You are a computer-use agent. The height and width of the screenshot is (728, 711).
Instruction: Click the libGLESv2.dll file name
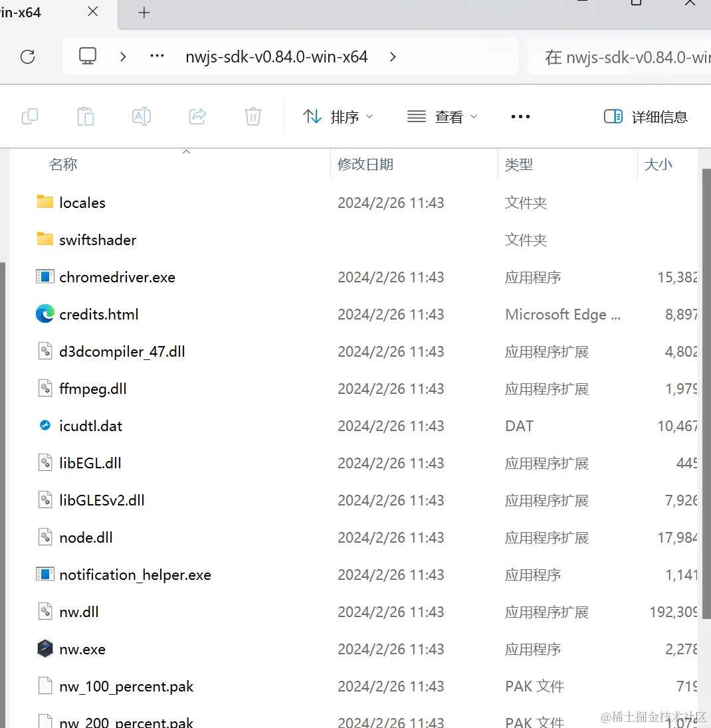pos(102,500)
